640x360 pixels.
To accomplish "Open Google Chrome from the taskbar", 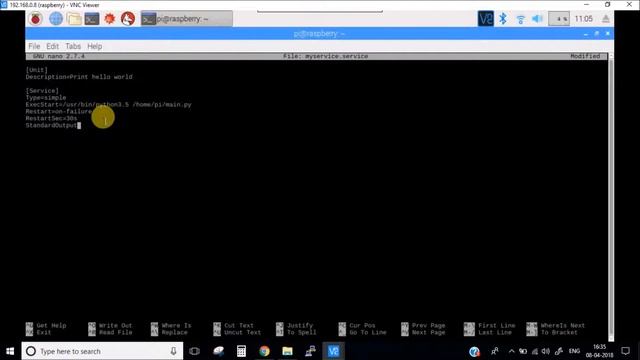I will pyautogui.click(x=264, y=351).
